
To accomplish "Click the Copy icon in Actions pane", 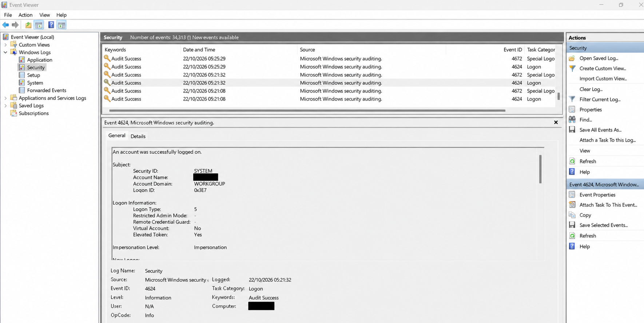I will [572, 215].
